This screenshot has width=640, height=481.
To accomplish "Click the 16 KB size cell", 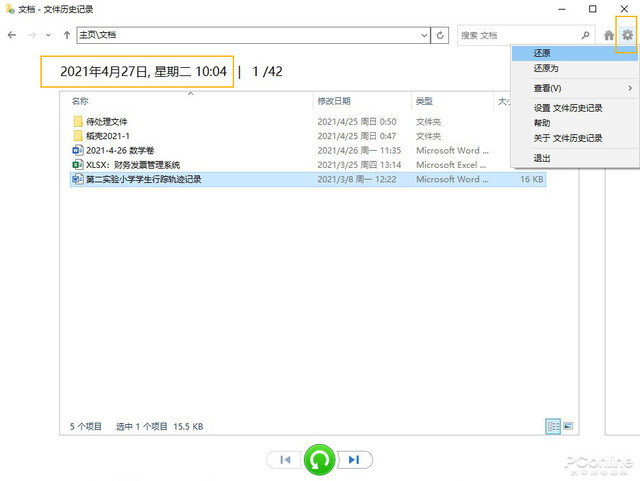I will pos(531,179).
